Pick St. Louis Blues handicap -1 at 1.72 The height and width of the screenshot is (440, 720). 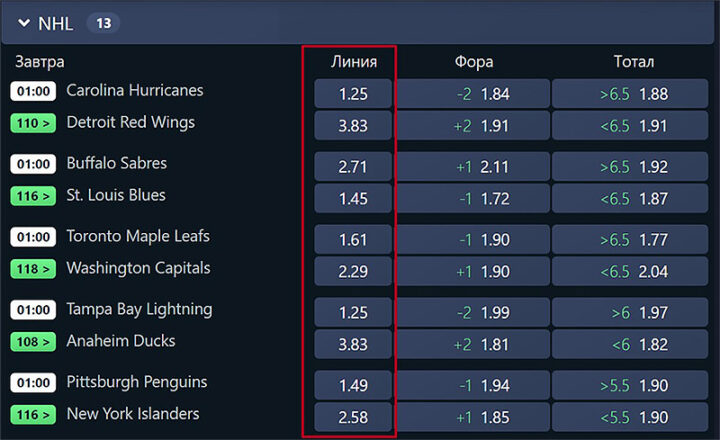473,198
